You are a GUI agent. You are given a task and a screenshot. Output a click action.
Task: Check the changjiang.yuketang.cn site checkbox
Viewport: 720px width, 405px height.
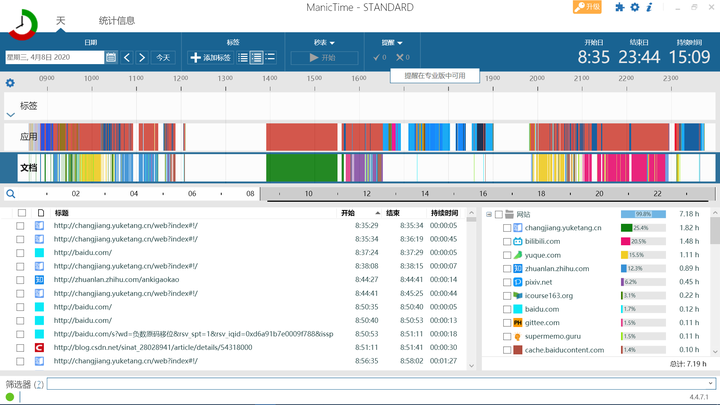(x=507, y=228)
